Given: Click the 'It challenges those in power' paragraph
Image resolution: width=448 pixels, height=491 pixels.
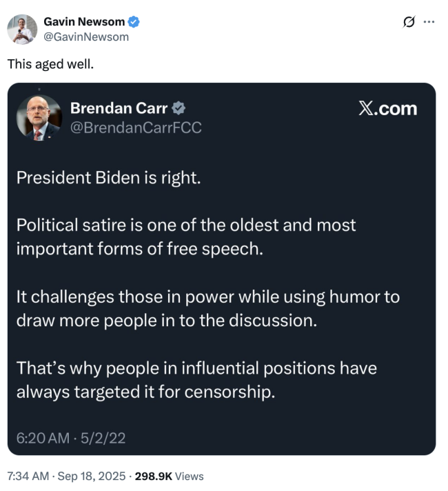Looking at the screenshot, I should click(x=207, y=309).
